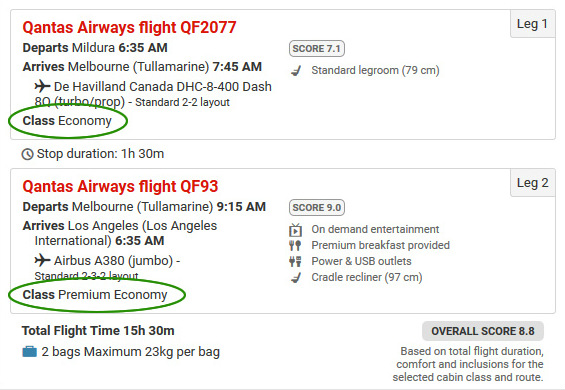The image size is (565, 390).
Task: Click the circled Class Economy text
Action: (x=67, y=121)
